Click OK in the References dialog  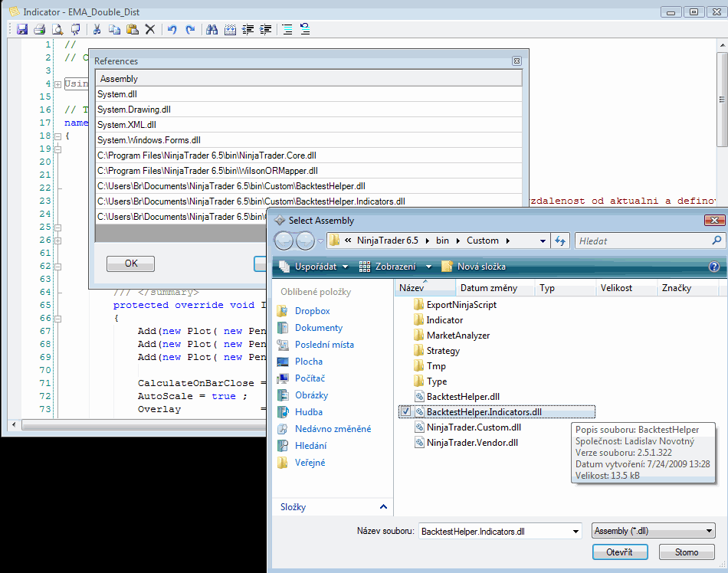(x=130, y=264)
